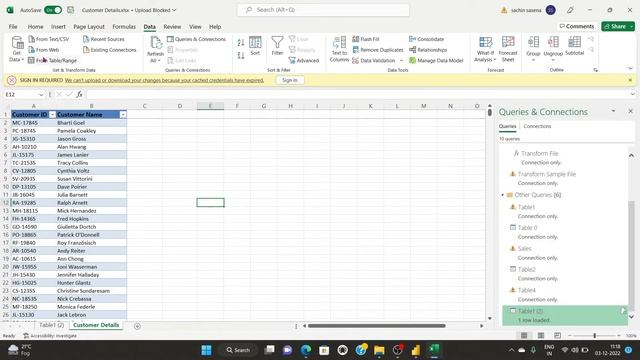The height and width of the screenshot is (360, 640).
Task: Click the Sign in button
Action: [x=290, y=80]
